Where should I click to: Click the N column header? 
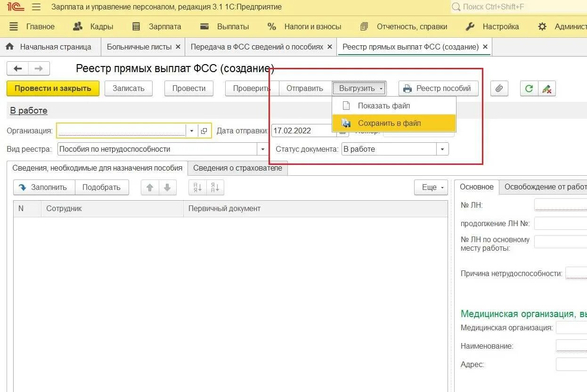[x=27, y=208]
